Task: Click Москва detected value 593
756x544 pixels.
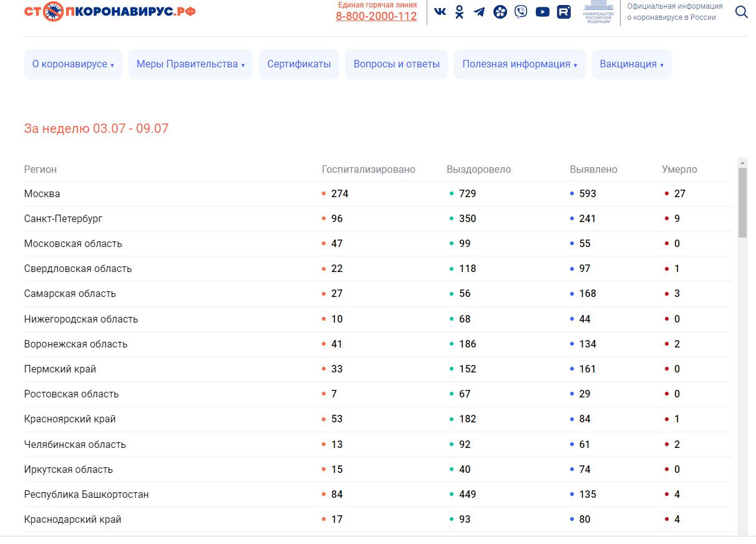Action: point(588,194)
